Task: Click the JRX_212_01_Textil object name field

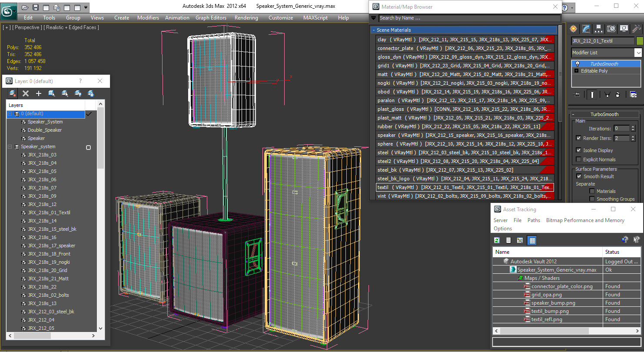Action: tap(603, 41)
